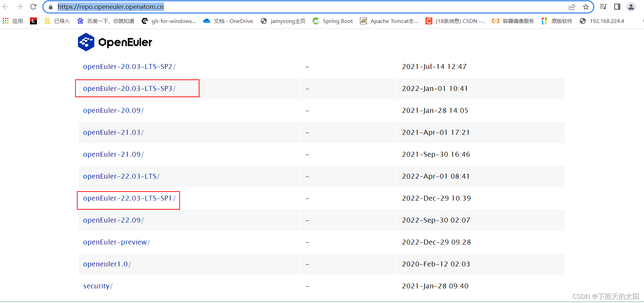Click the browser forward arrow
The height and width of the screenshot is (303, 644).
[x=19, y=7]
